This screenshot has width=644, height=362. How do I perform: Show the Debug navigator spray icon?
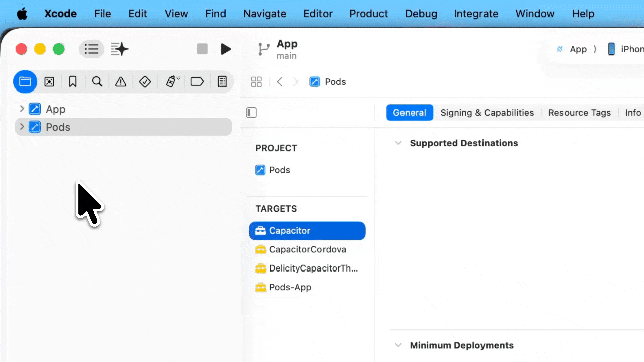pos(173,81)
